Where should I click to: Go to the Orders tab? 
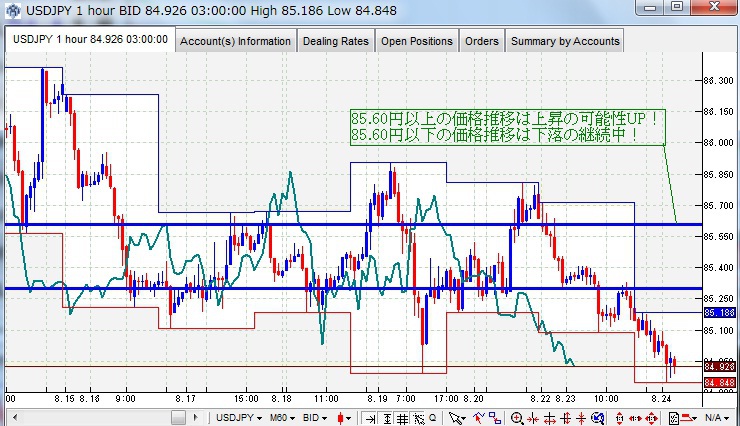[481, 41]
